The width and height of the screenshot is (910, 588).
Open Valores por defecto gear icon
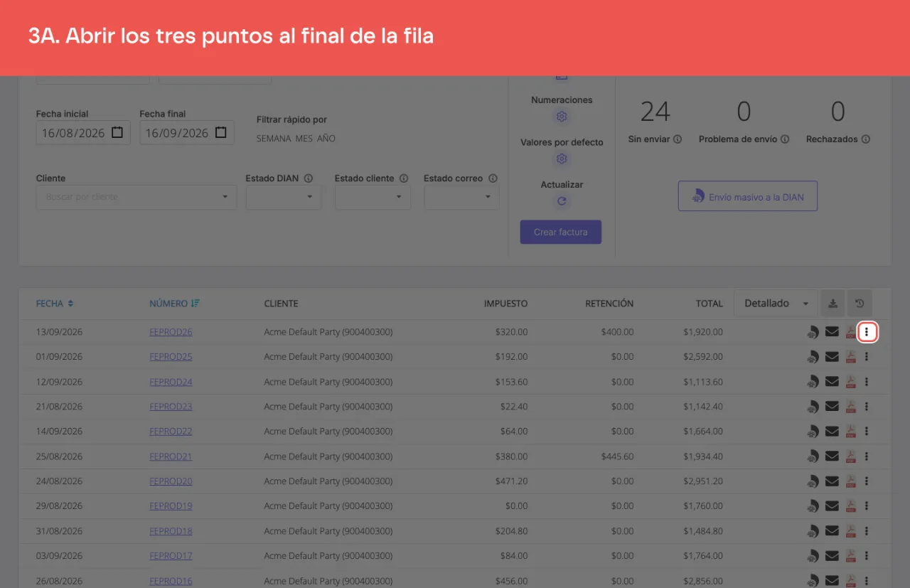pos(562,159)
